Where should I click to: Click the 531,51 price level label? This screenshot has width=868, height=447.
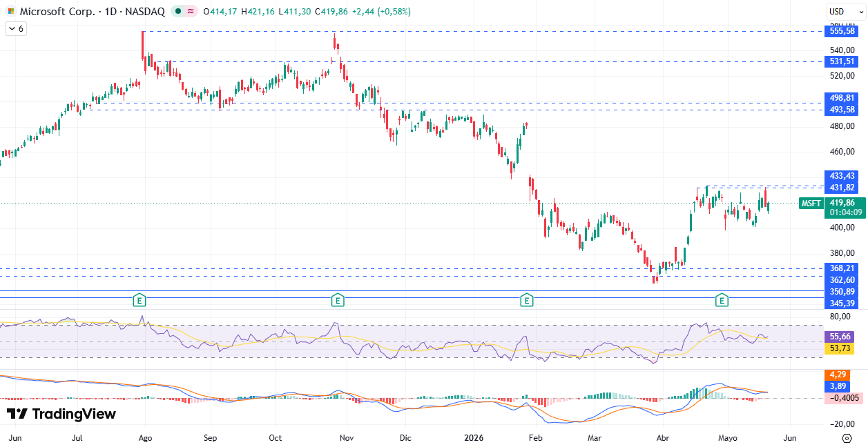click(x=842, y=61)
